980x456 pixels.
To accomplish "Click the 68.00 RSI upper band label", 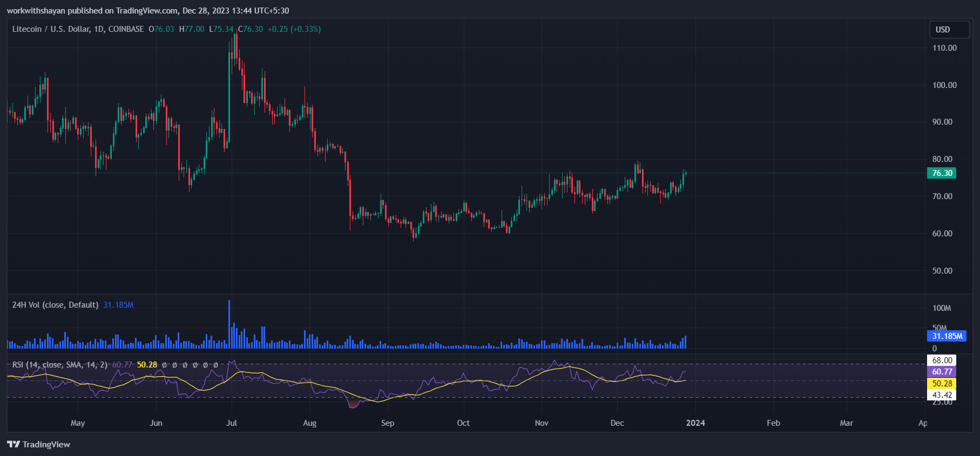I will (x=942, y=360).
